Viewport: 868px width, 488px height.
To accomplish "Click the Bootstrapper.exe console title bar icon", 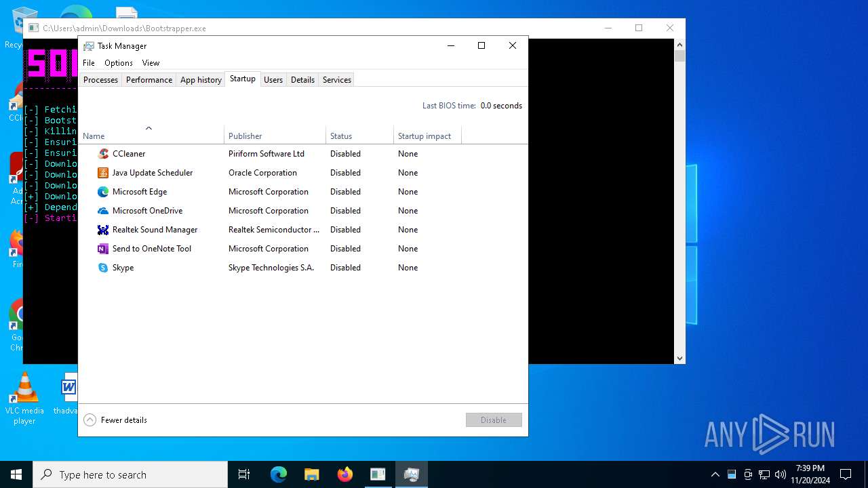I will click(33, 28).
